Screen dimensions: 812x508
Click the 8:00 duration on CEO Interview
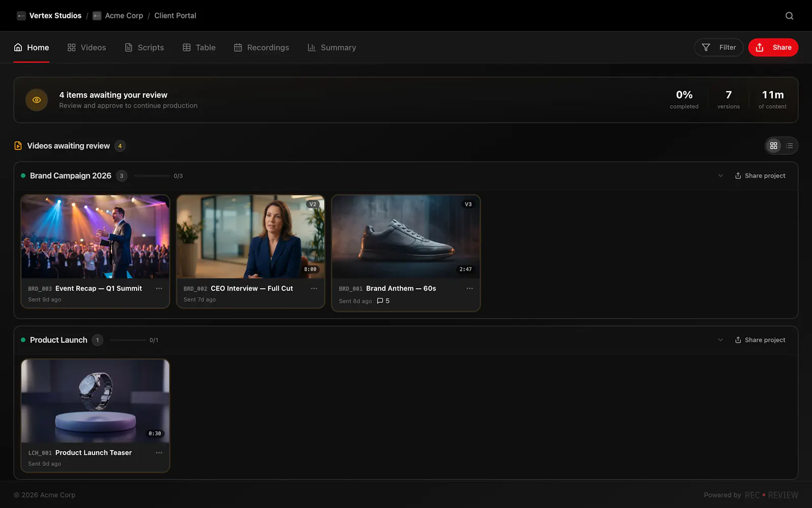pyautogui.click(x=310, y=269)
